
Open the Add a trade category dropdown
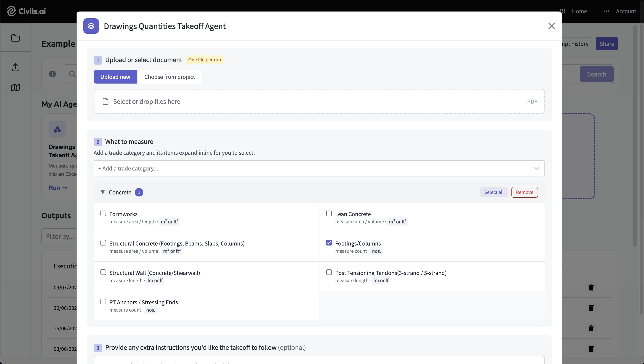(319, 168)
